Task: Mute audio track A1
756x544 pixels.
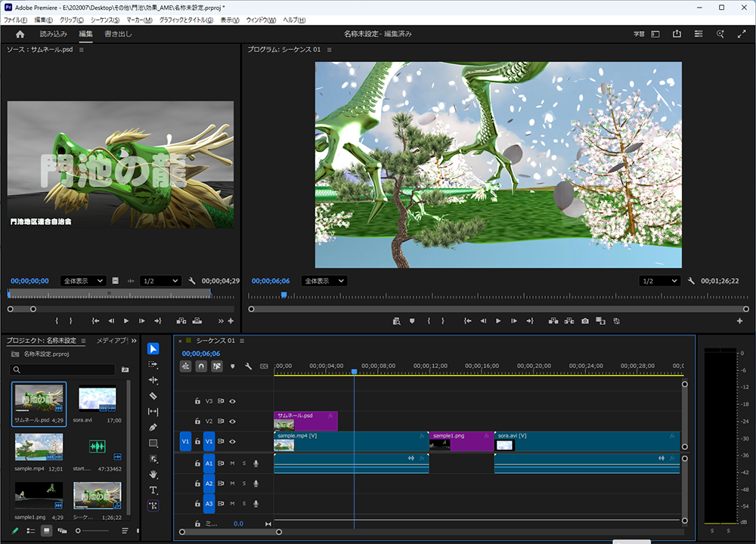Action: click(233, 463)
